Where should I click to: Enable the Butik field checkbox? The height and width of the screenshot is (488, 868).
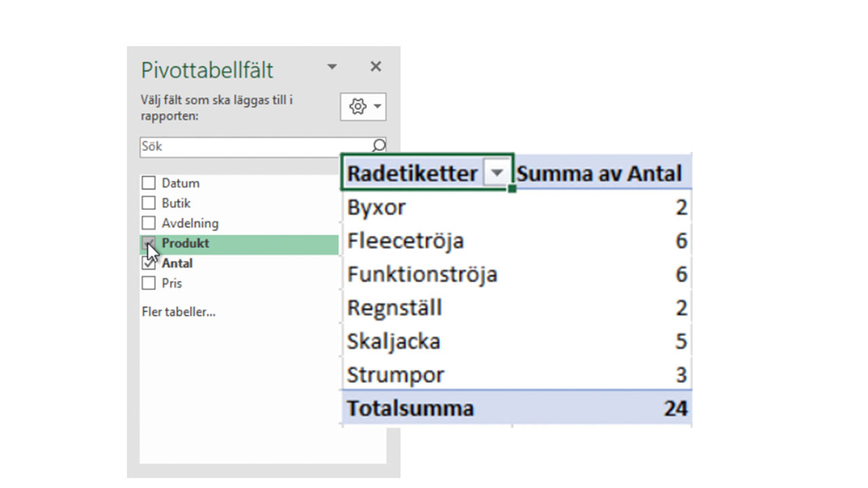(x=149, y=203)
